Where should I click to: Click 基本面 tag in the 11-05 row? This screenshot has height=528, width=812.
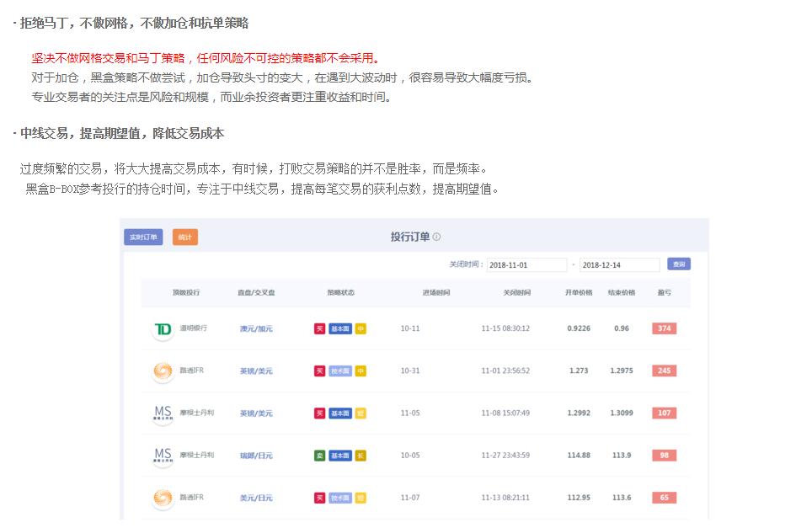[x=339, y=413]
